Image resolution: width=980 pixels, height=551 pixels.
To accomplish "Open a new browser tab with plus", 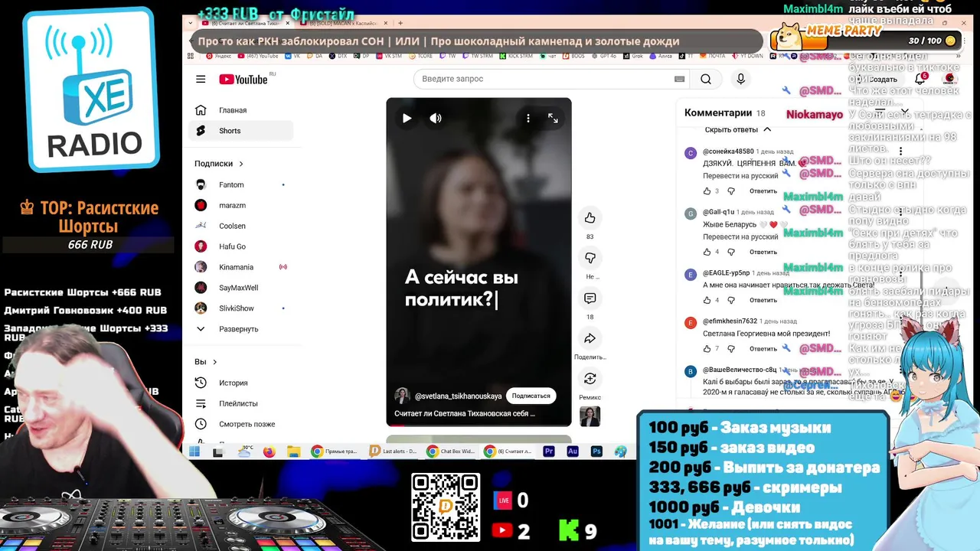I will coord(400,23).
